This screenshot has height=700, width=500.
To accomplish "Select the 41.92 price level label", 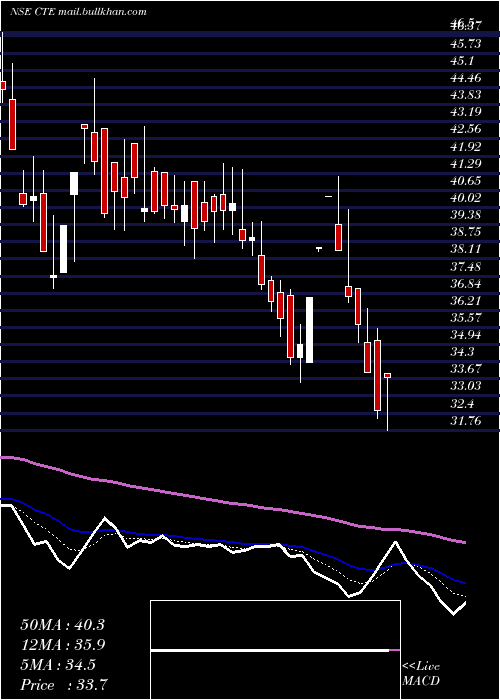I will point(466,146).
